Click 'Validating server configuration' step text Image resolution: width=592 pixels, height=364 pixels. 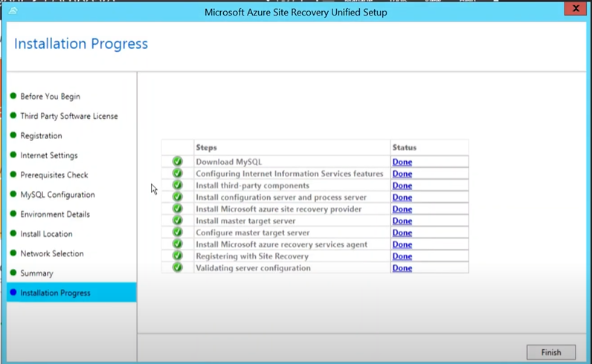254,268
